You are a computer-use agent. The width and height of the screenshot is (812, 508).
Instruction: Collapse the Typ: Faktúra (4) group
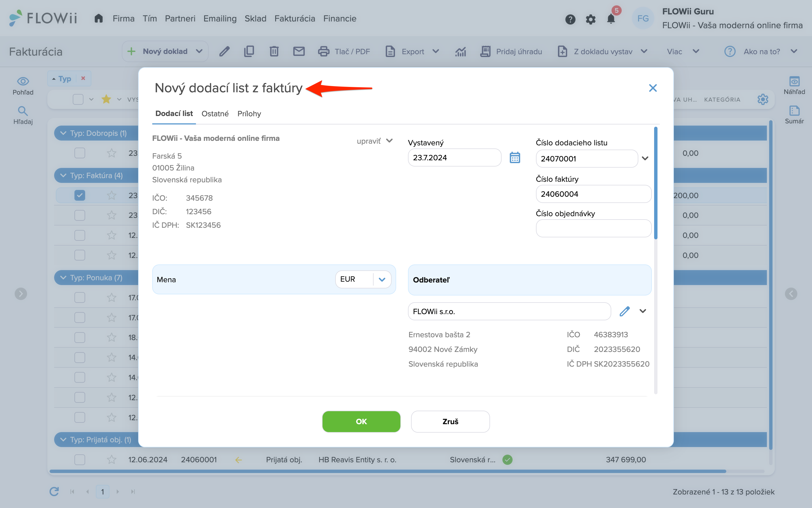tap(63, 175)
